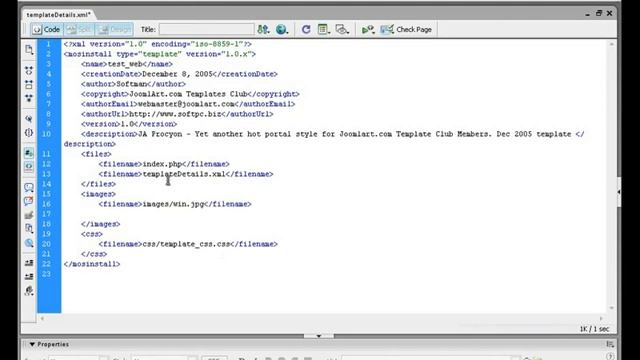
Task: Click the Expand All icon
Action: 29,98
